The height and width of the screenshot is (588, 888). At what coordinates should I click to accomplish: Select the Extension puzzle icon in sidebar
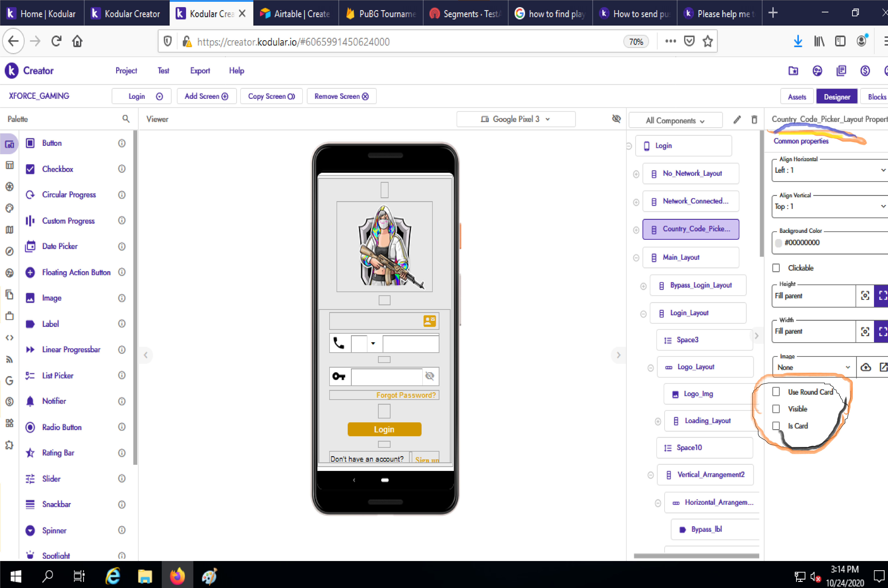(x=9, y=445)
